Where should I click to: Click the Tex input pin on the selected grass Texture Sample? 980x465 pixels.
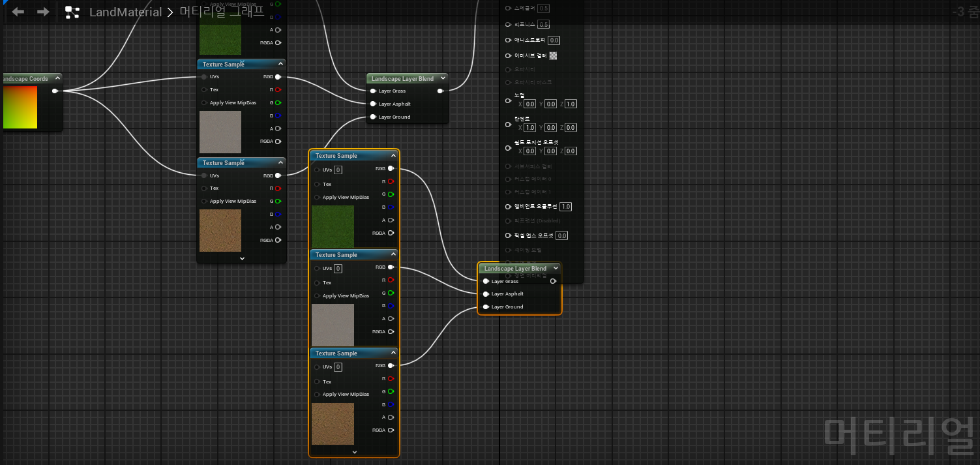(x=317, y=184)
